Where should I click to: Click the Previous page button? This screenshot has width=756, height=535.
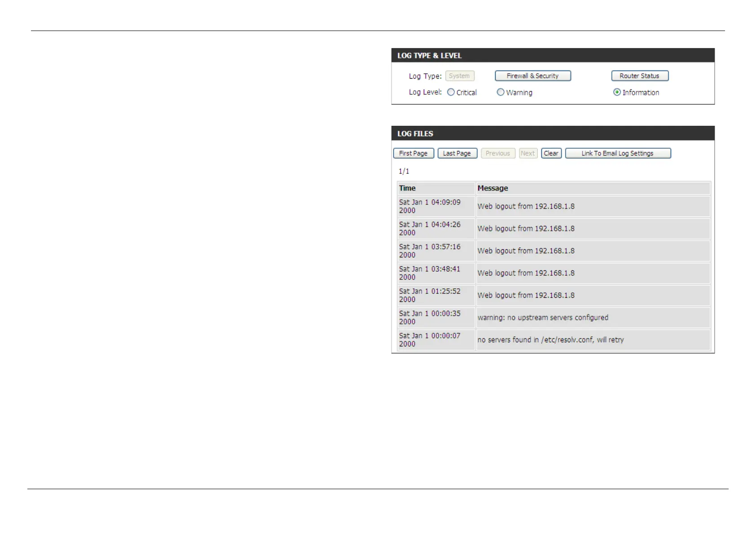[498, 153]
